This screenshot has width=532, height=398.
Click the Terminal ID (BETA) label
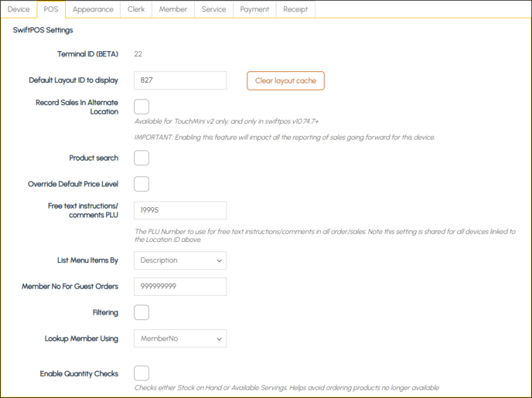pos(87,54)
